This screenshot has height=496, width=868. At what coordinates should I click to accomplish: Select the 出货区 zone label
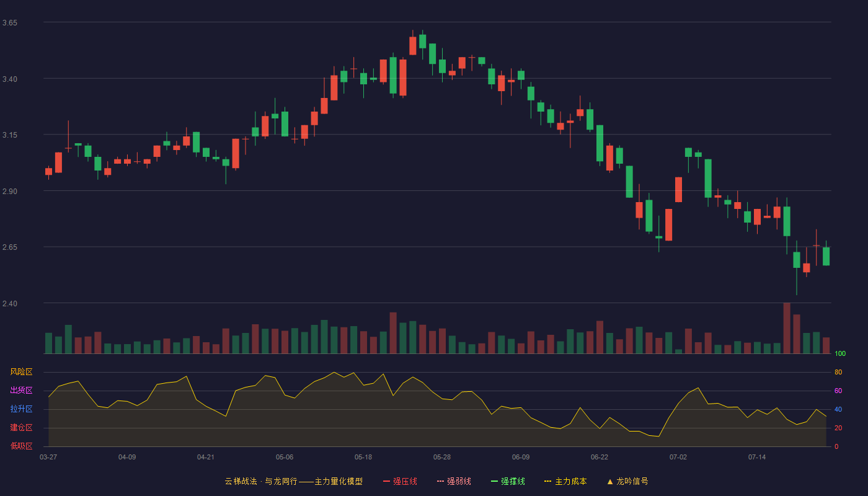[x=21, y=391]
